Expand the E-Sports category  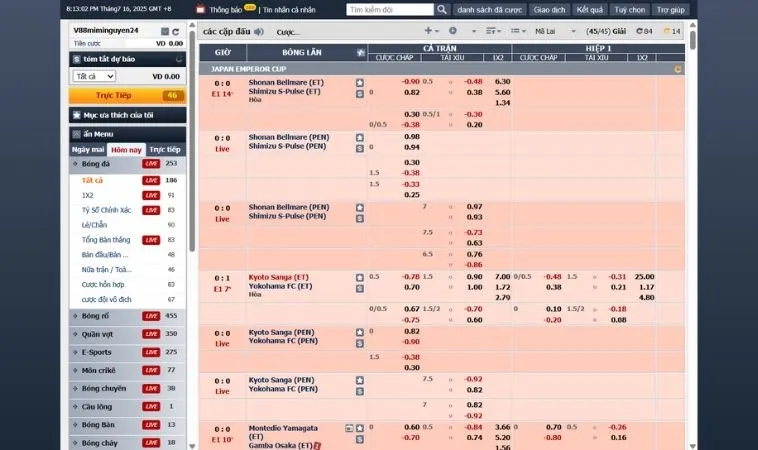click(x=128, y=352)
